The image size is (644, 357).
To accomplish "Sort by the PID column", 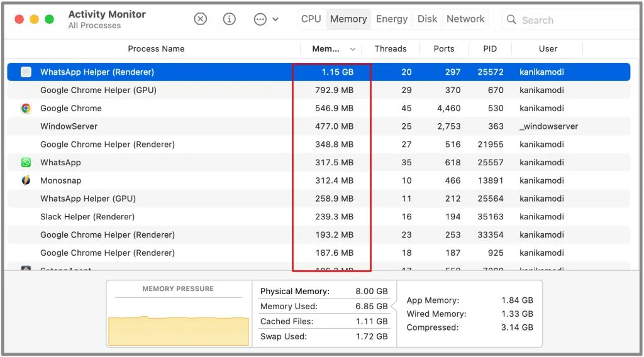I will (x=489, y=49).
